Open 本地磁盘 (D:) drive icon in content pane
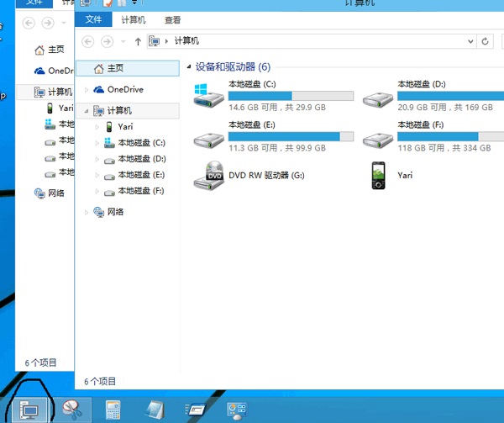 click(x=378, y=99)
